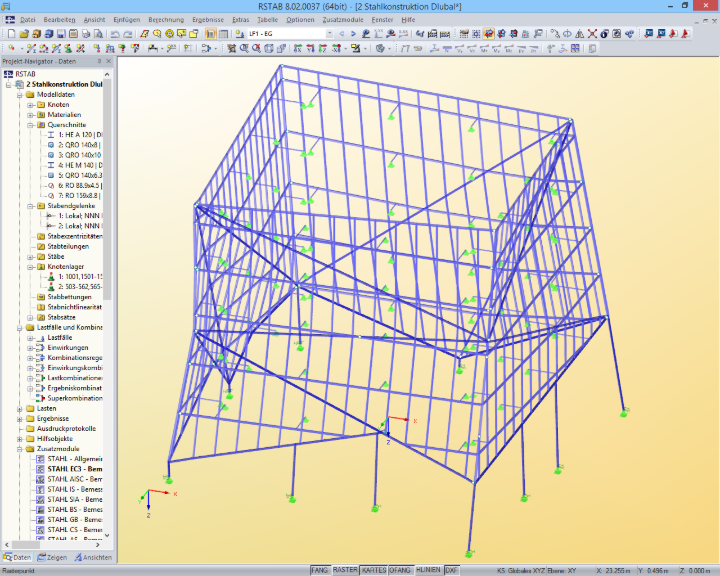
Task: Switch to the Ansichten navigator tab
Action: 93,557
